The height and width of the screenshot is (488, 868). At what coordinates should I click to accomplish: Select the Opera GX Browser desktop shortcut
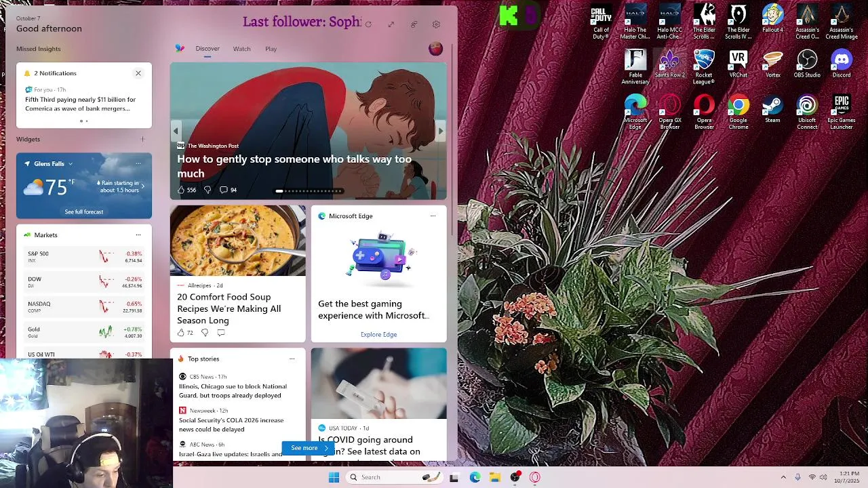(670, 113)
